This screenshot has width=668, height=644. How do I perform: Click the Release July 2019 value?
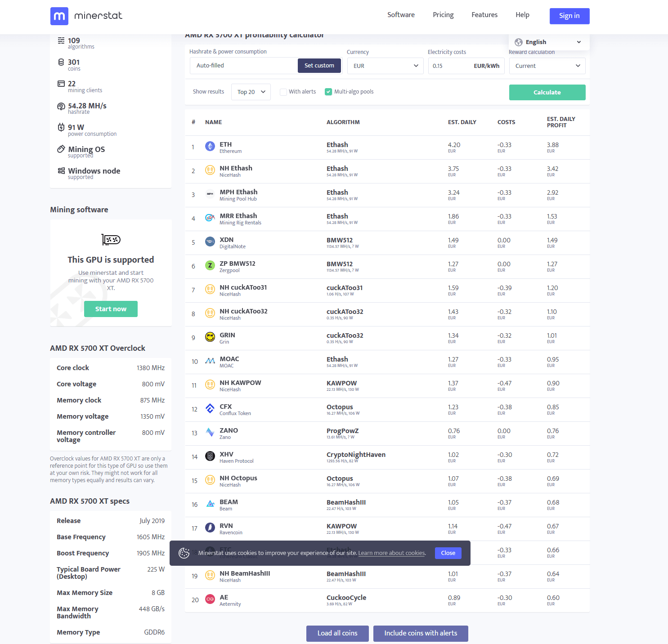click(x=152, y=521)
